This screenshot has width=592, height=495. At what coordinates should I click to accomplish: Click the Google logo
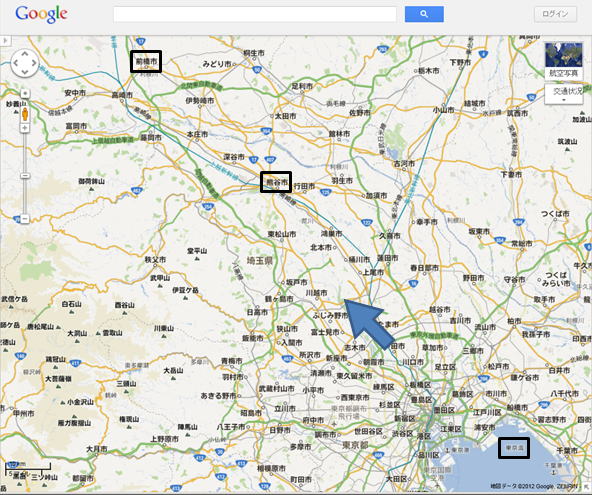point(42,14)
